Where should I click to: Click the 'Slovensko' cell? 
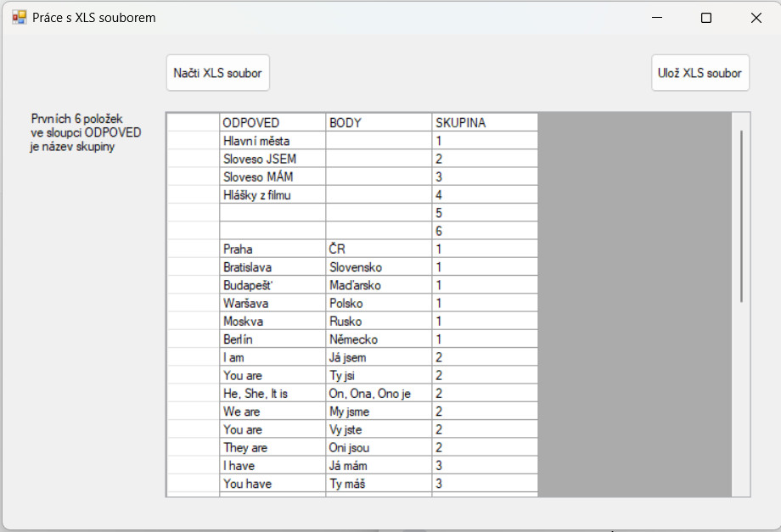pos(379,266)
